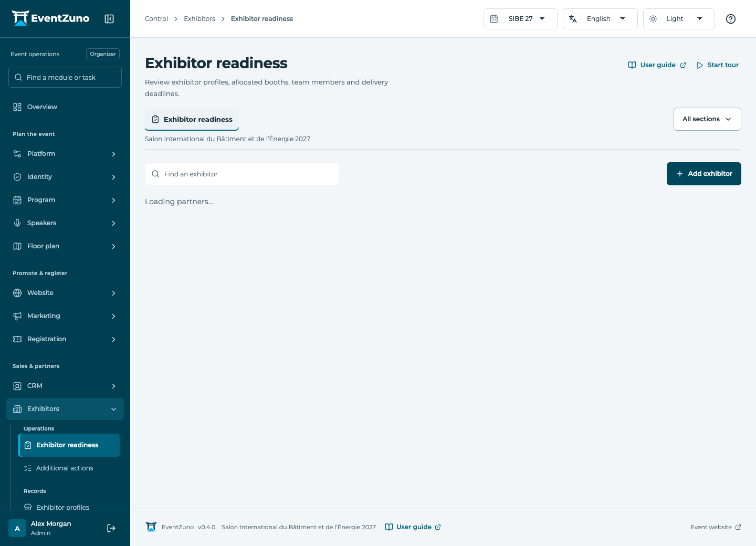This screenshot has width=756, height=546.
Task: Open Additional actions in sidebar
Action: pyautogui.click(x=69, y=468)
